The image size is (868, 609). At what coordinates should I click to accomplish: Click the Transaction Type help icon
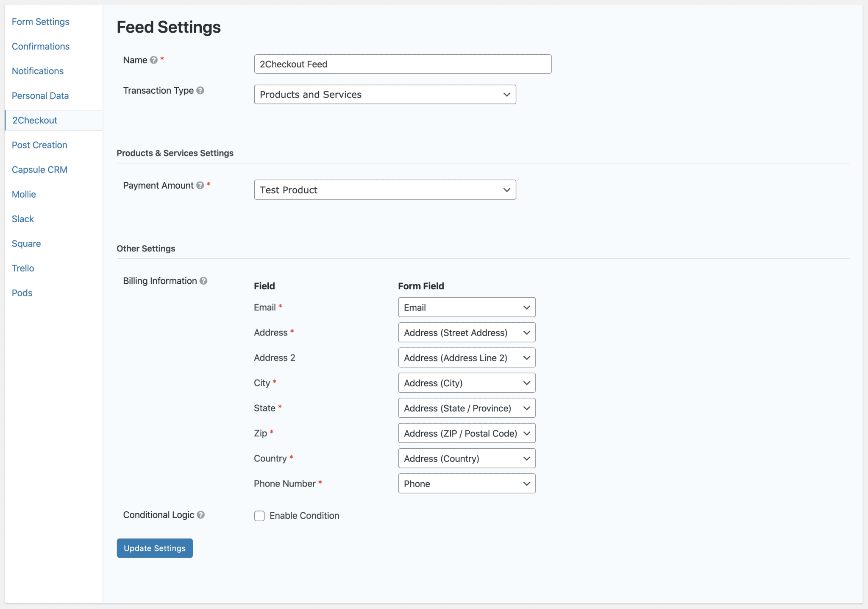click(200, 90)
